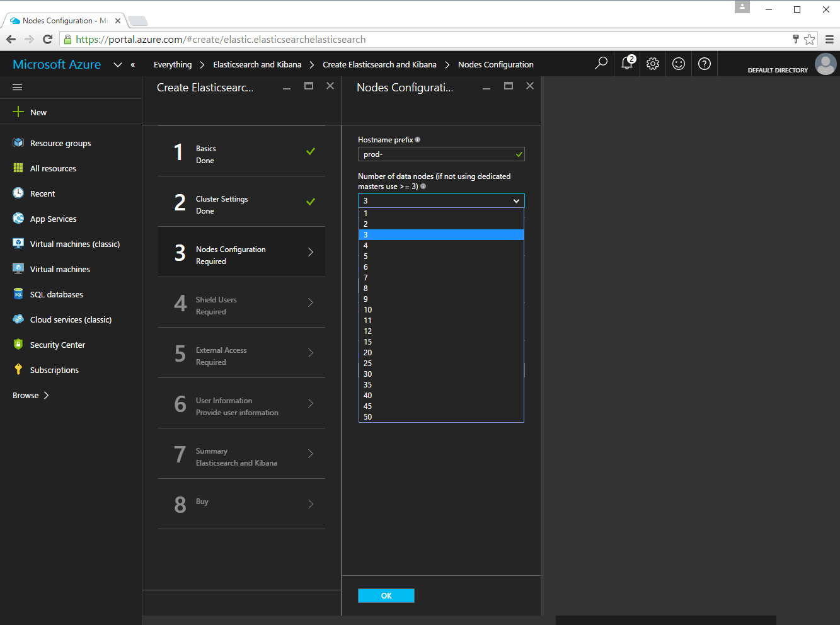Click the New plus icon
This screenshot has height=625, width=840.
point(18,112)
